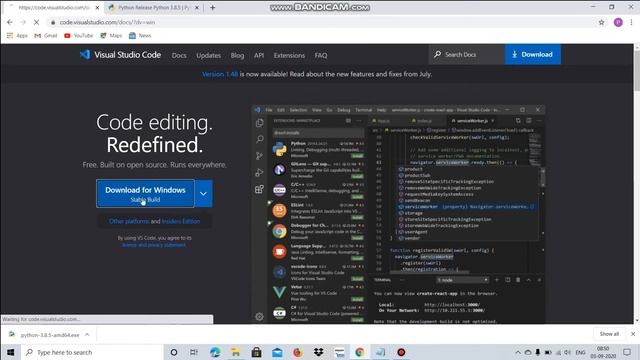Open Microsoft Store from the taskbar
Image resolution: width=640 pixels, height=360 pixels.
coord(256,352)
